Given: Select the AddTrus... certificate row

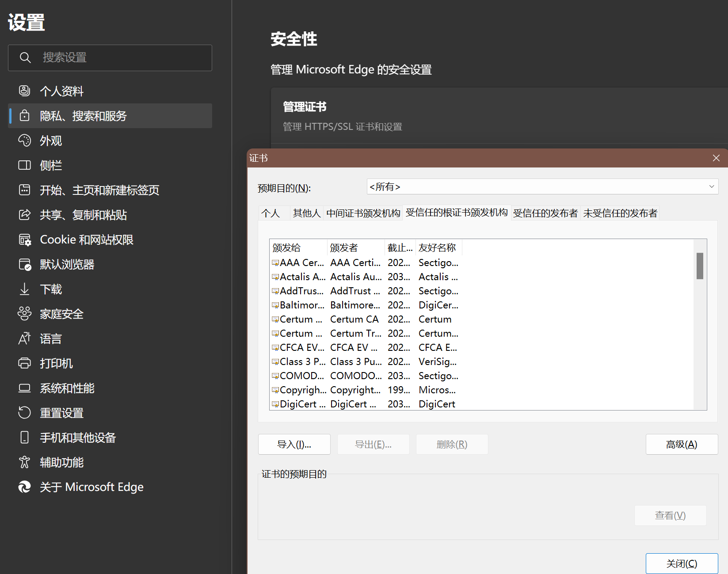Looking at the screenshot, I should pos(366,291).
